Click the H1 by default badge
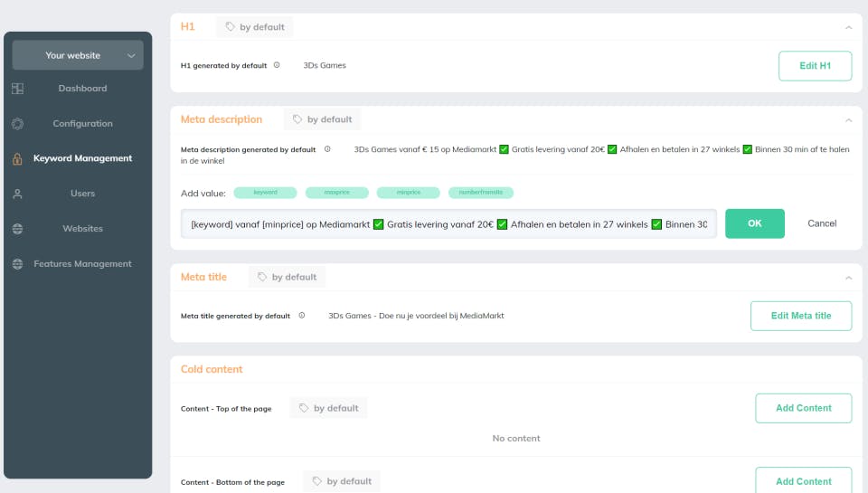The width and height of the screenshot is (868, 493). pyautogui.click(x=254, y=26)
